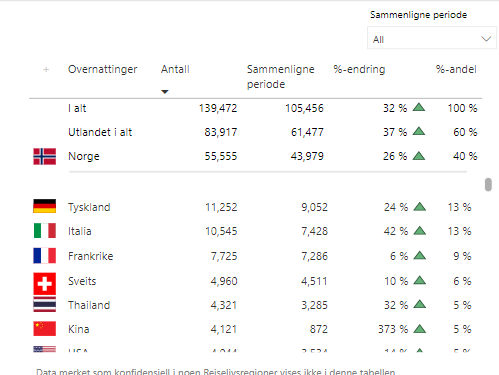Click the China flag beside Kina
499x375 pixels.
[45, 329]
